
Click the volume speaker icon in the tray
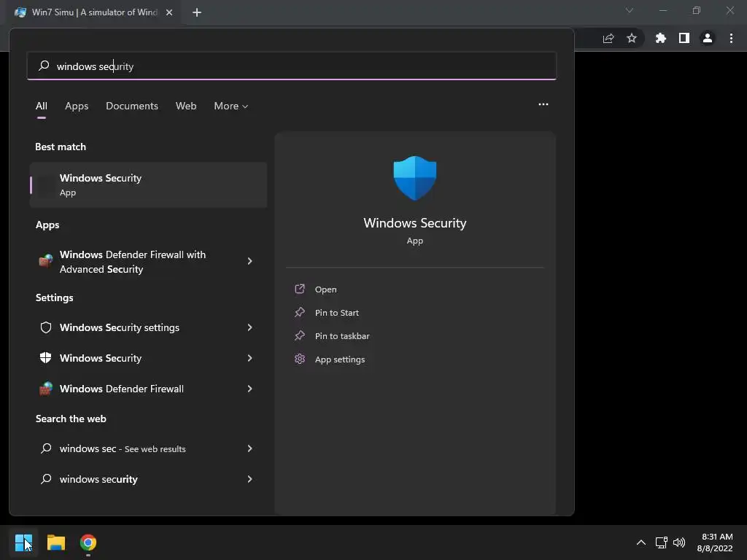pos(679,542)
